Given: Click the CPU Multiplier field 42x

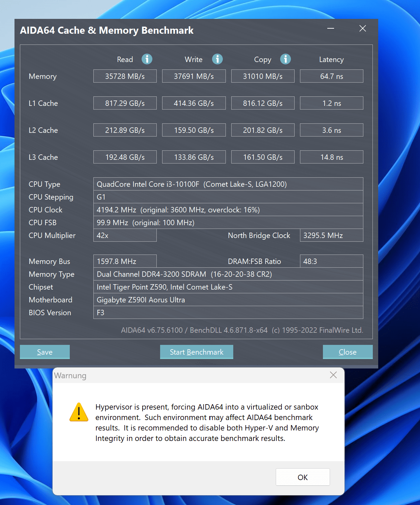Looking at the screenshot, I should click(x=125, y=235).
